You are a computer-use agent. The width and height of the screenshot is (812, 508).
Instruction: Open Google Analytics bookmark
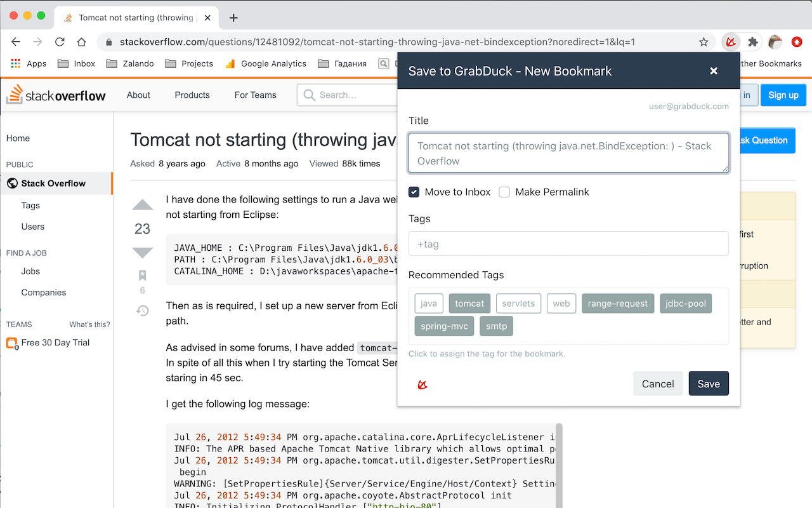265,63
